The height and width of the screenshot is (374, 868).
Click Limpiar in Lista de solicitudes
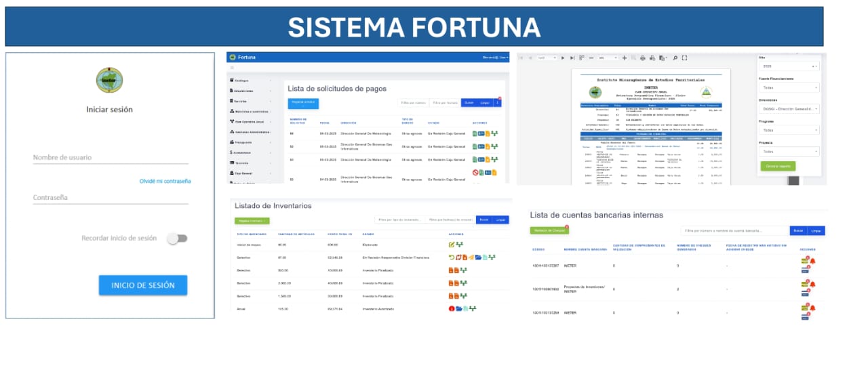484,102
